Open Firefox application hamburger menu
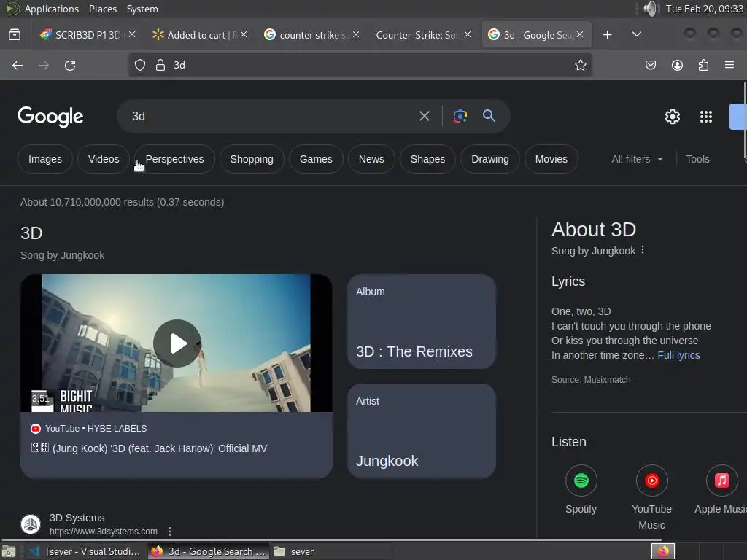This screenshot has width=747, height=560. (x=729, y=65)
